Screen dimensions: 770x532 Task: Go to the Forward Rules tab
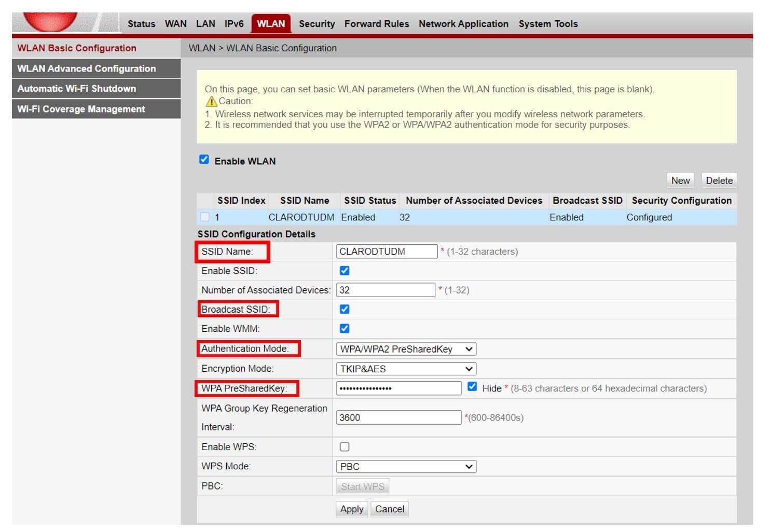(x=377, y=24)
